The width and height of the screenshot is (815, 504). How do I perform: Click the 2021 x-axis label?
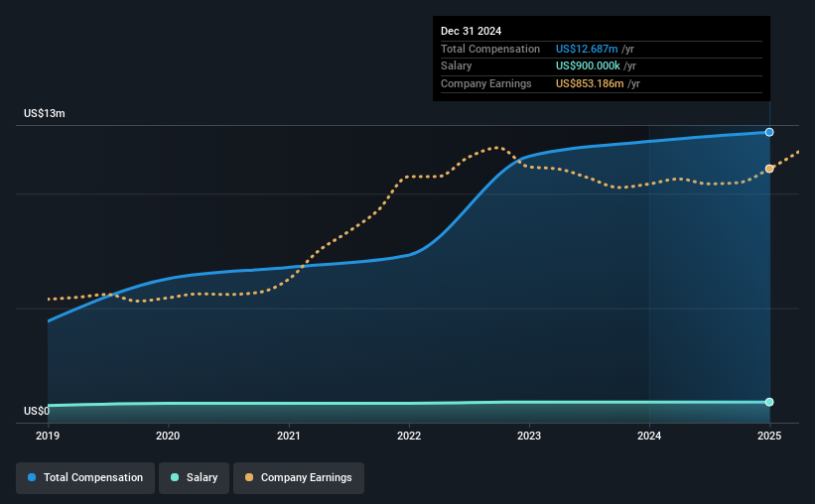289,436
